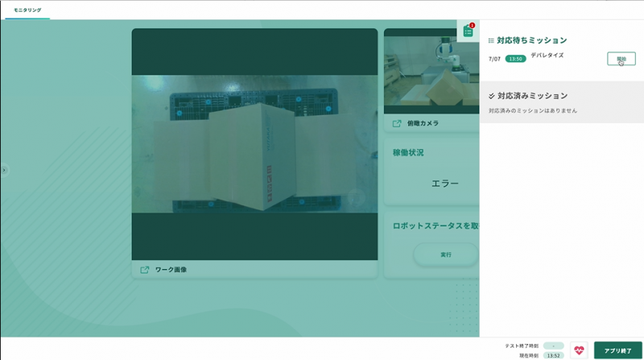Open the mission list icon with red badge
Image resolution: width=644 pixels, height=360 pixels.
pos(469,31)
